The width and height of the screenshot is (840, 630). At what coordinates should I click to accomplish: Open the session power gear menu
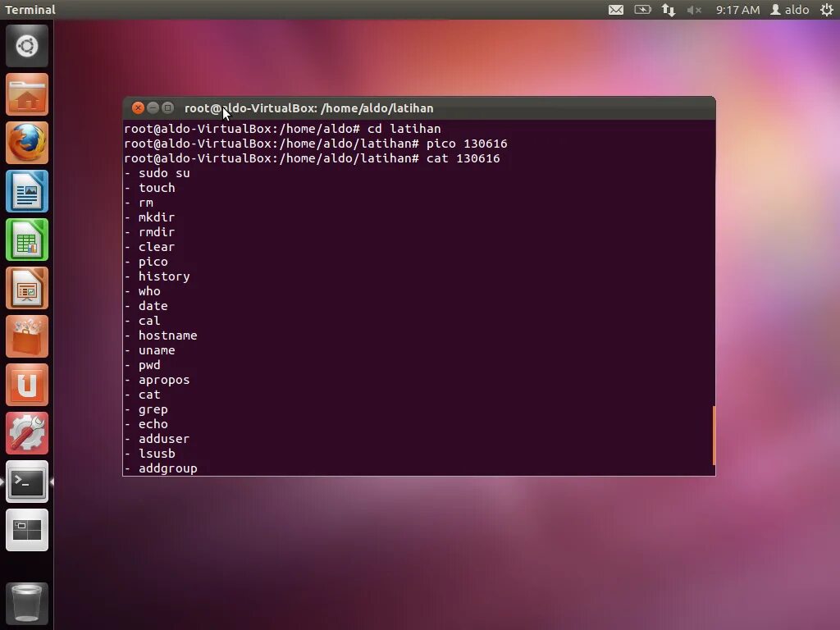827,10
